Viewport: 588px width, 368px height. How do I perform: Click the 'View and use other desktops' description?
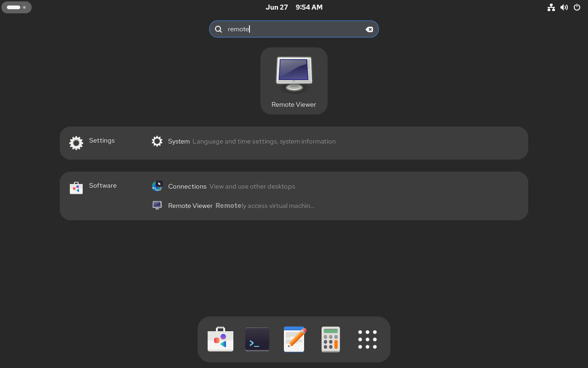point(252,186)
